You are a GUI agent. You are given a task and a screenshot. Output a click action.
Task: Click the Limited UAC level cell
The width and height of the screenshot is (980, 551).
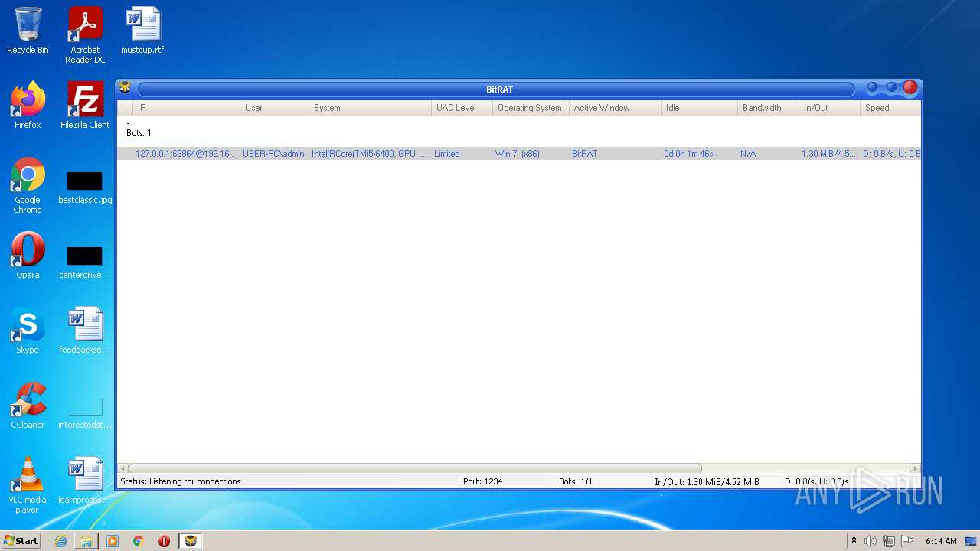pyautogui.click(x=447, y=154)
